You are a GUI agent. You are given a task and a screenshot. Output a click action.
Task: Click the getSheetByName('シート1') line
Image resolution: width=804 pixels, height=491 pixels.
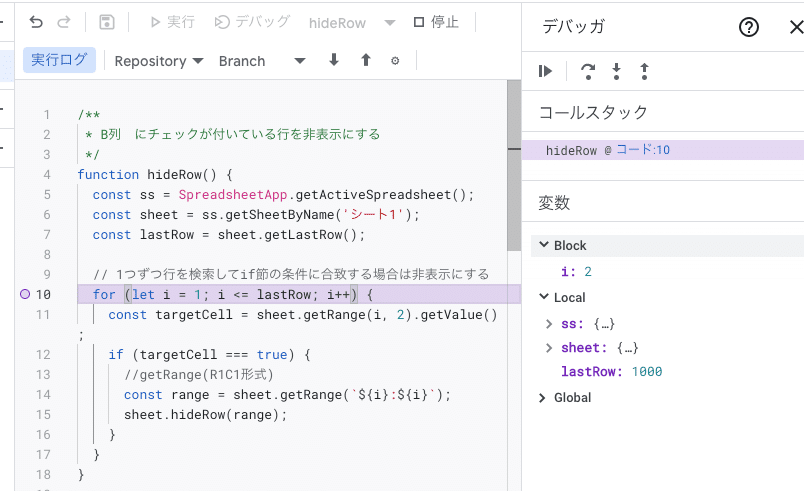pyautogui.click(x=256, y=214)
